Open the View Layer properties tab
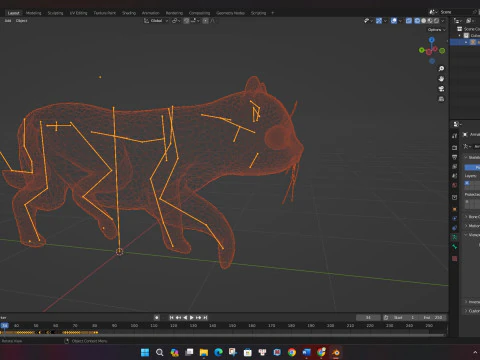The height and width of the screenshot is (360, 480). [455, 166]
